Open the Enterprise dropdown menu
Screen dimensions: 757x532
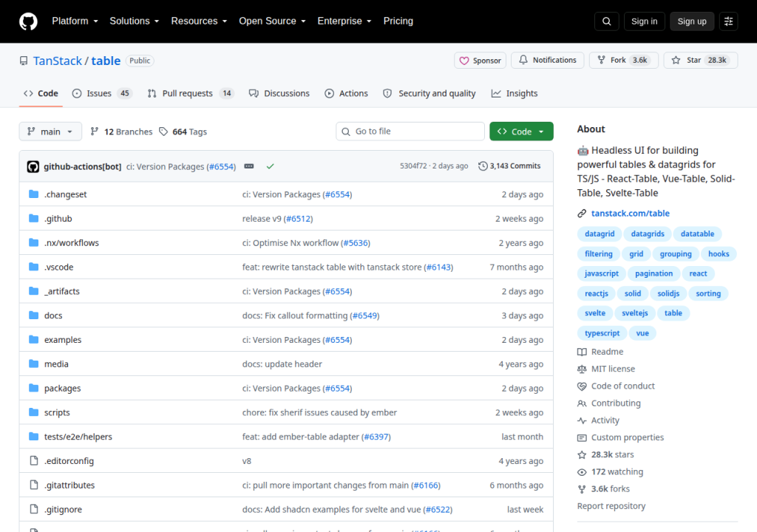click(344, 21)
